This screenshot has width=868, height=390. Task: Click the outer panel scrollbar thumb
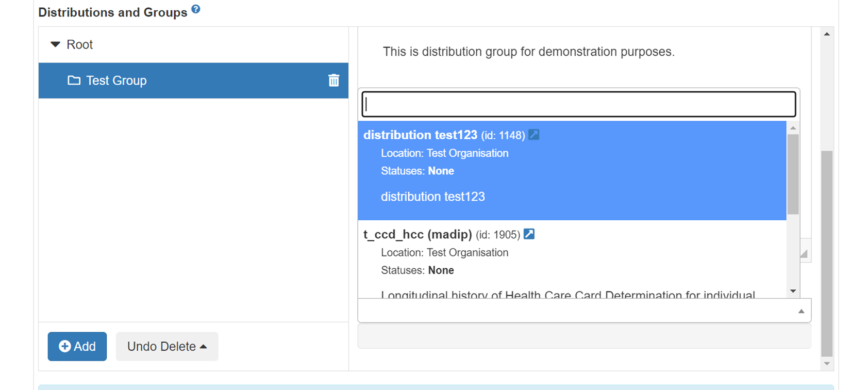827,253
